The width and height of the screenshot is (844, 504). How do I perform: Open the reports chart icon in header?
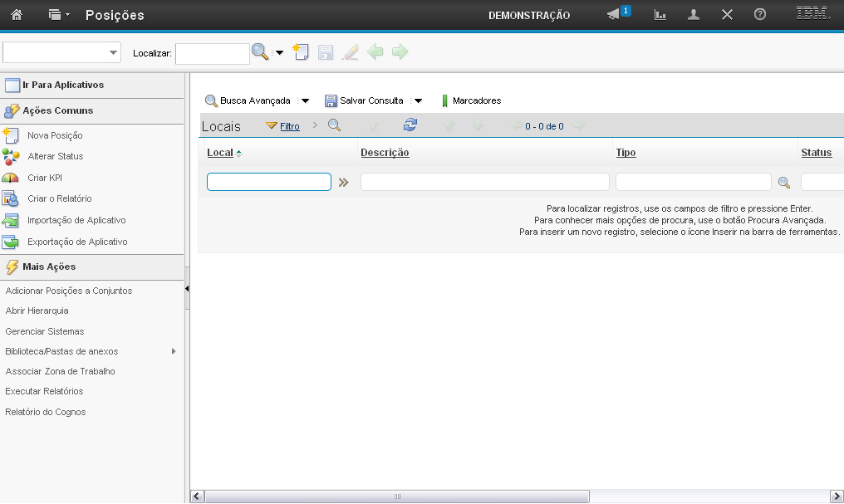pyautogui.click(x=660, y=15)
